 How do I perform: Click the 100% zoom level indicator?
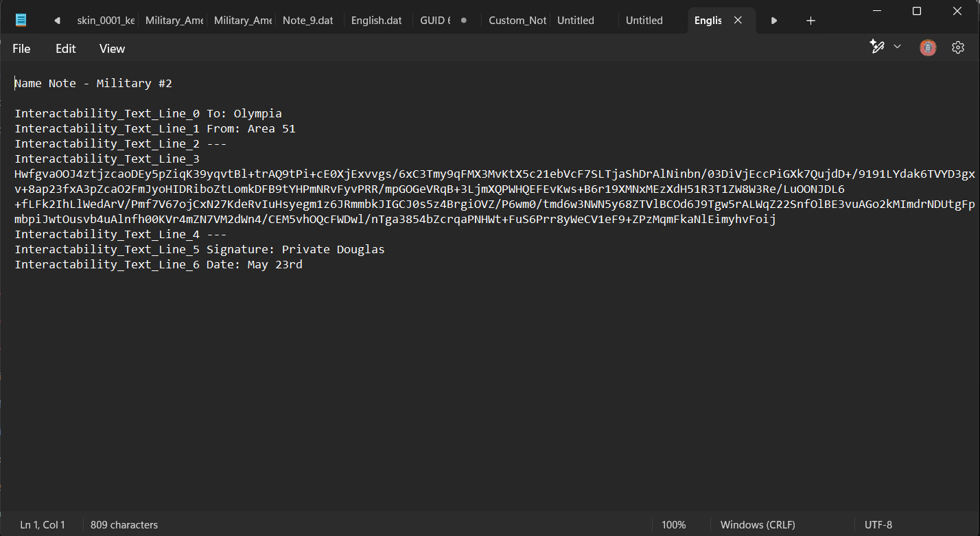pyautogui.click(x=673, y=525)
